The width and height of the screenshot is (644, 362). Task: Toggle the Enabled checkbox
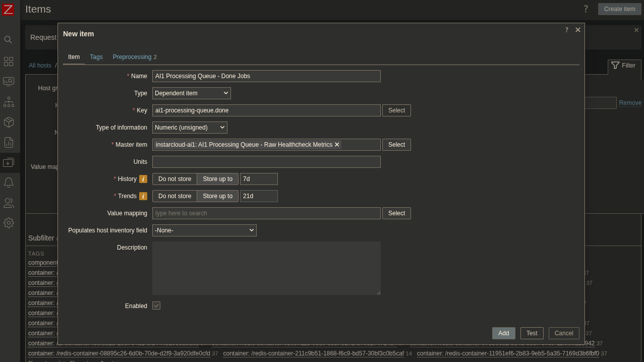(156, 306)
